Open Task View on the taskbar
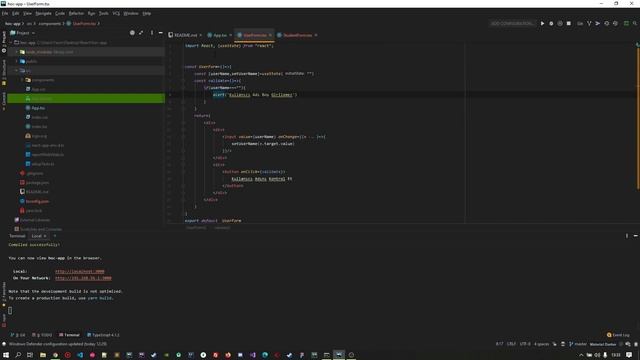640x360 pixels. tap(30, 355)
